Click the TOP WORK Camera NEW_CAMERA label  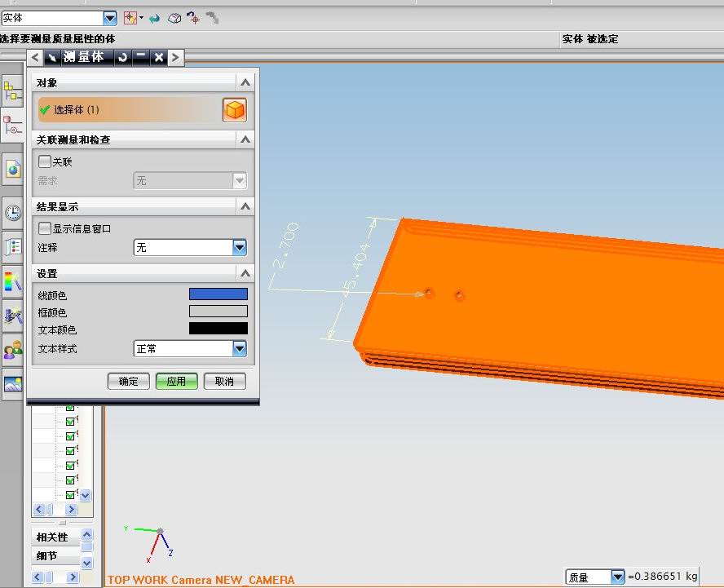click(x=201, y=580)
